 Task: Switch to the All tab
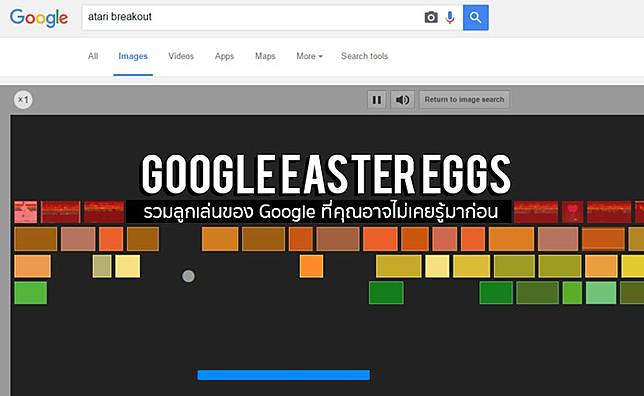click(x=93, y=56)
